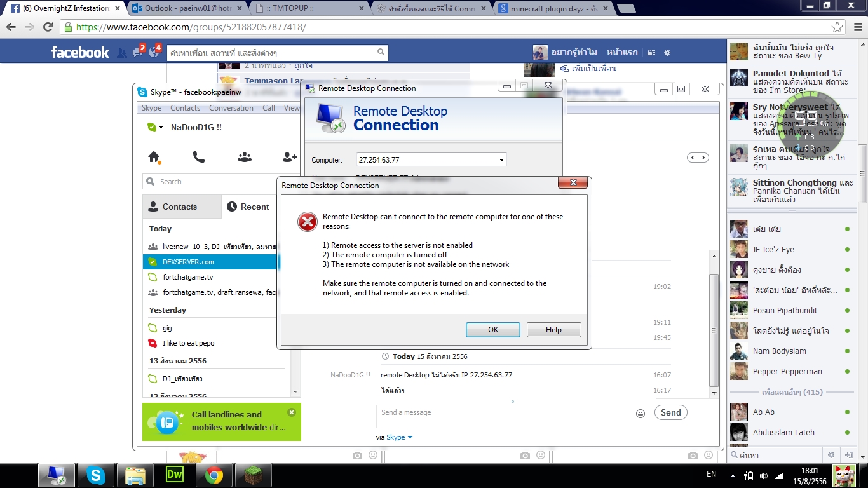868x488 pixels.
Task: Open chat with Nam Bodyslam
Action: (x=790, y=351)
